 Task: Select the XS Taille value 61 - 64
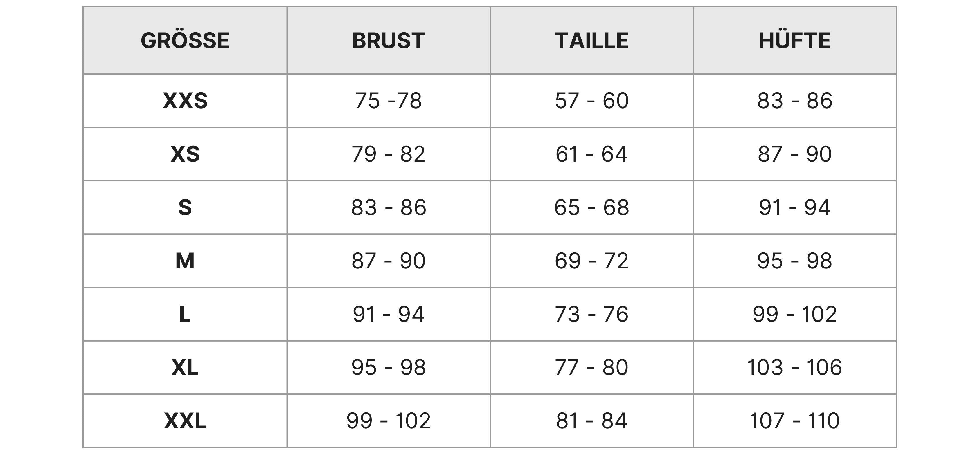(591, 154)
